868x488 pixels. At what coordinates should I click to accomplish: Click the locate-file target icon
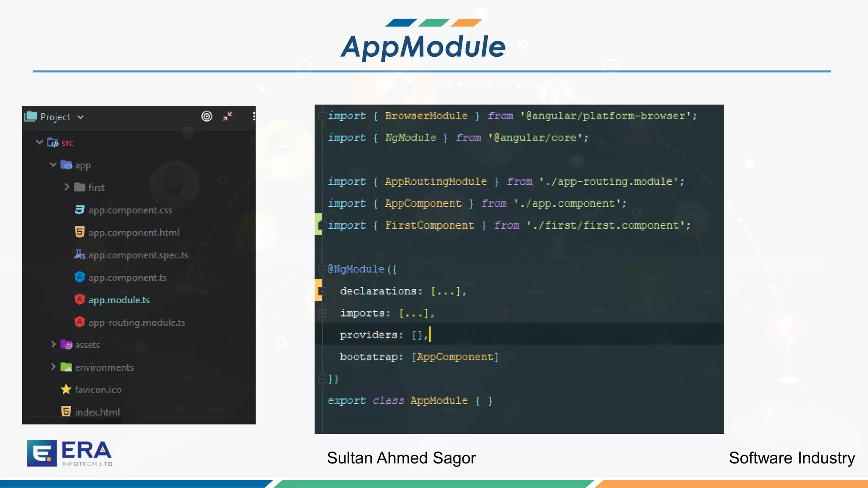tap(206, 116)
